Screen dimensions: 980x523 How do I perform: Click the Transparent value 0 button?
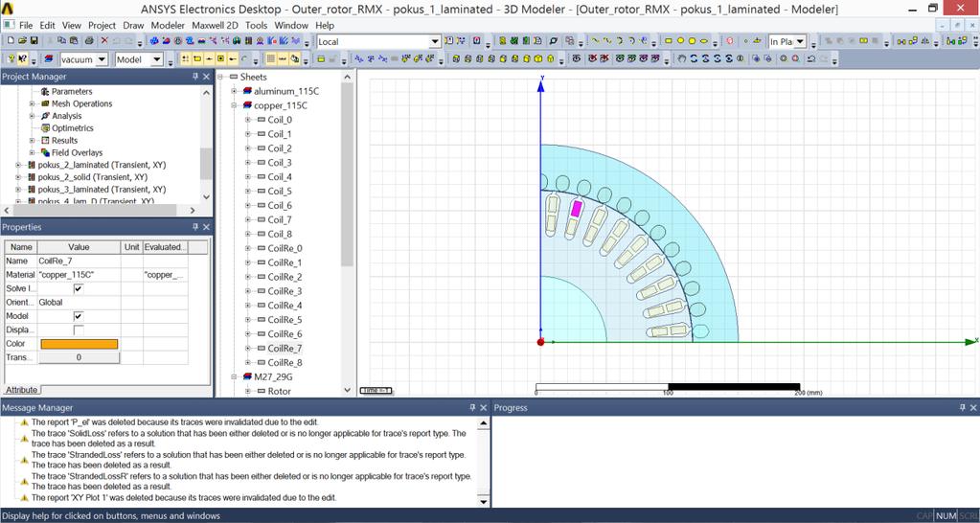(79, 357)
